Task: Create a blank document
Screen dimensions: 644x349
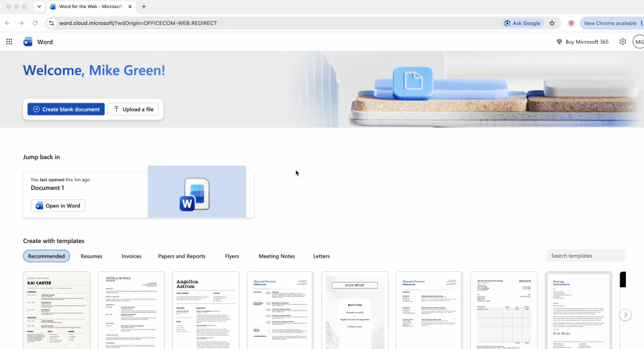Action: point(66,109)
